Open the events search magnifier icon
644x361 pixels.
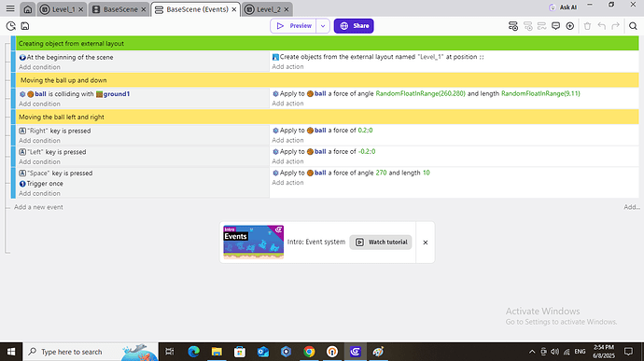[633, 26]
